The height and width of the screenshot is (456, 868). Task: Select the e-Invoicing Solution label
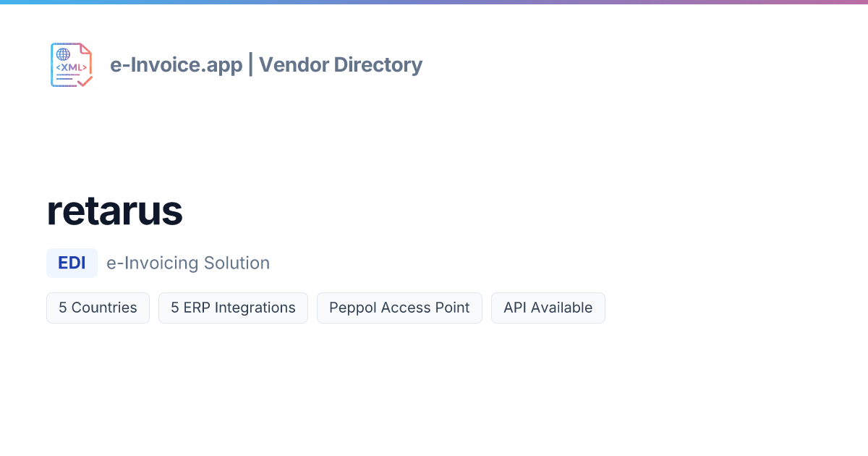(x=188, y=263)
